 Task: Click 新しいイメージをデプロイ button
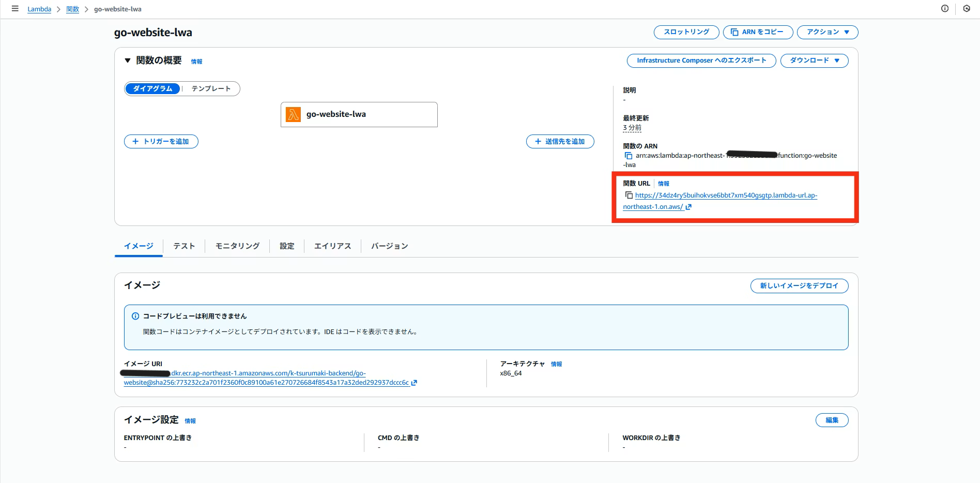[799, 286]
